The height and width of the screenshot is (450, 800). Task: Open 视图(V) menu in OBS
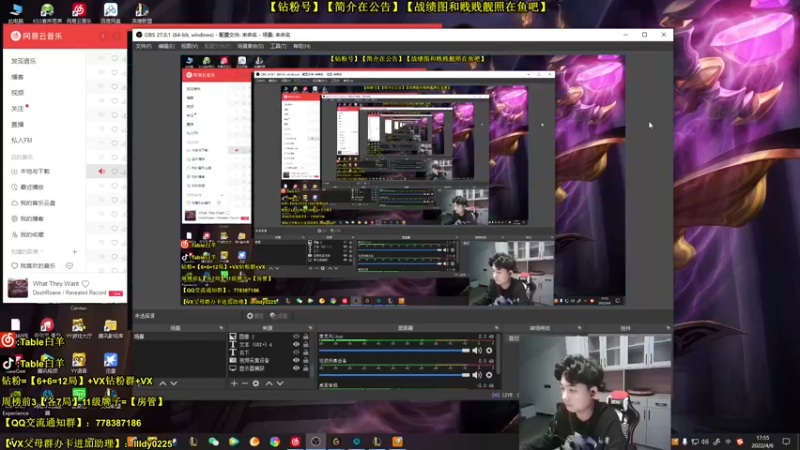[x=189, y=46]
